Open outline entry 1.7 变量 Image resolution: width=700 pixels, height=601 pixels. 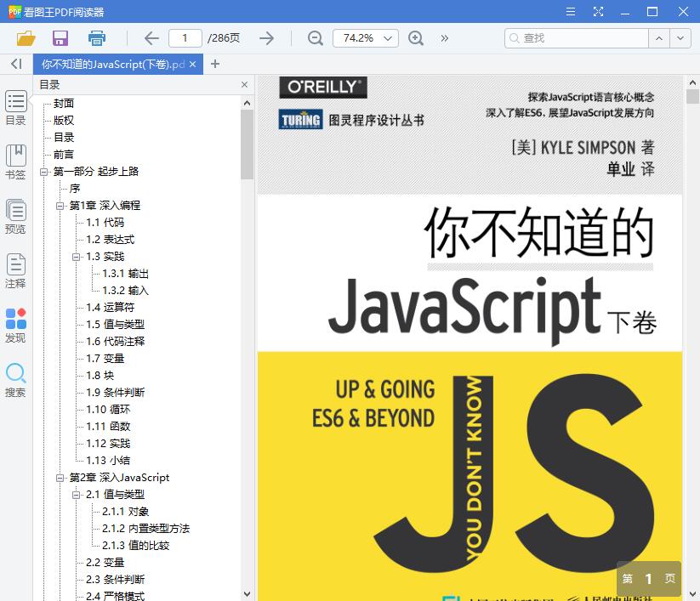pos(105,358)
